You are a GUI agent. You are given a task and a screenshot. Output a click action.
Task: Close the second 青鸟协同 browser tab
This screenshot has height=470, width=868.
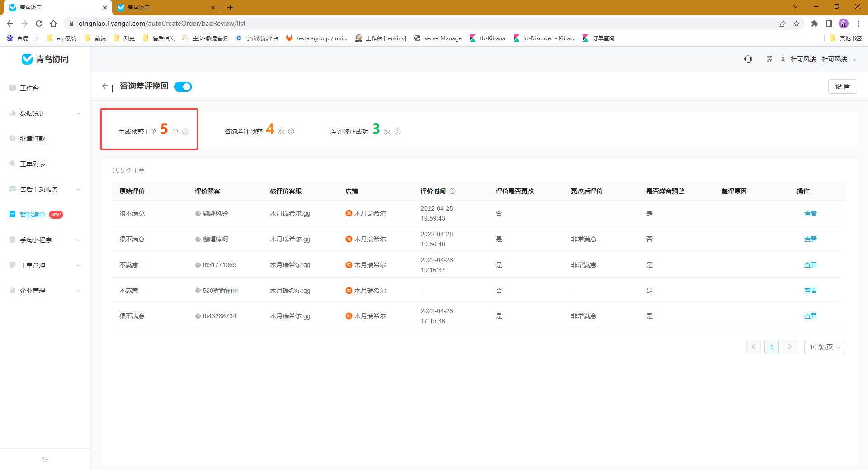213,8
